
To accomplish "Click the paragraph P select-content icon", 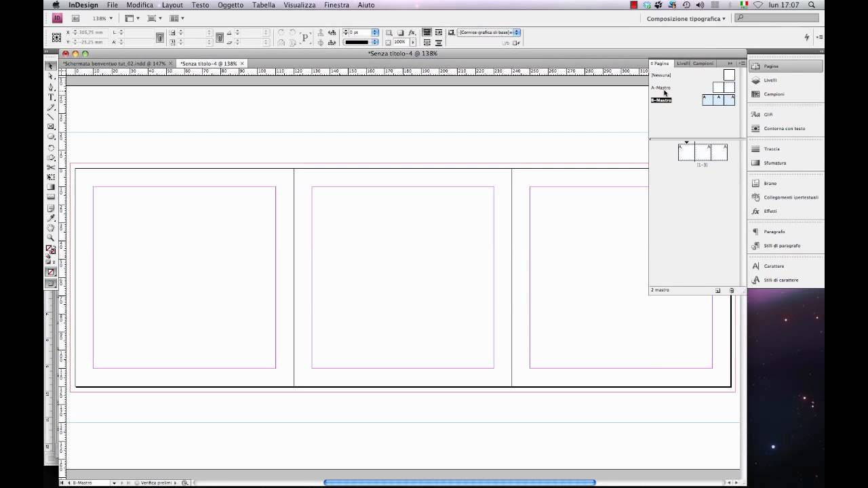I will (x=305, y=37).
